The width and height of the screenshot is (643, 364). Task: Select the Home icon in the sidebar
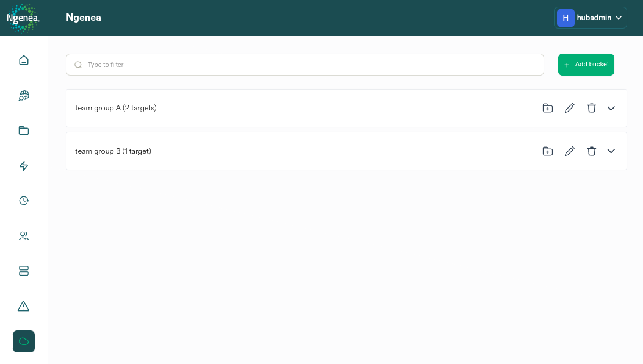pos(23,60)
